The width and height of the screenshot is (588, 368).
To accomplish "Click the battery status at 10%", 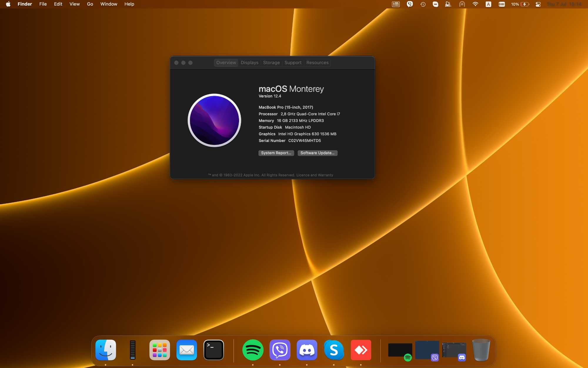I will coord(520,4).
